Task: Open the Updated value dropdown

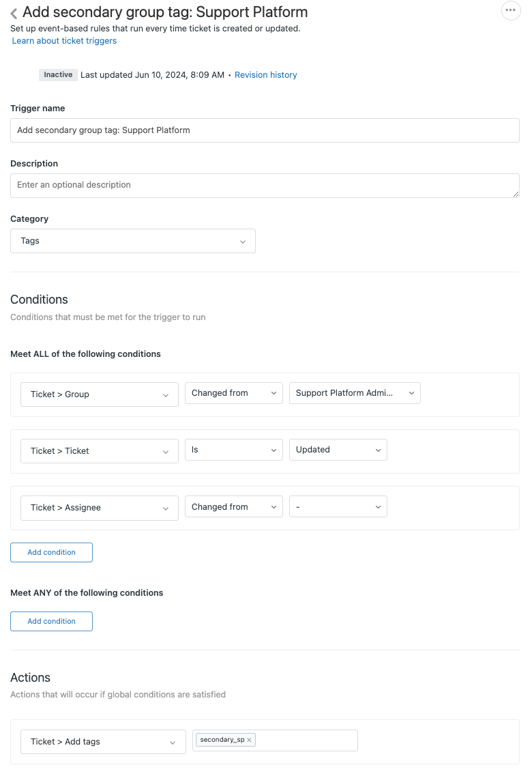Action: click(338, 450)
